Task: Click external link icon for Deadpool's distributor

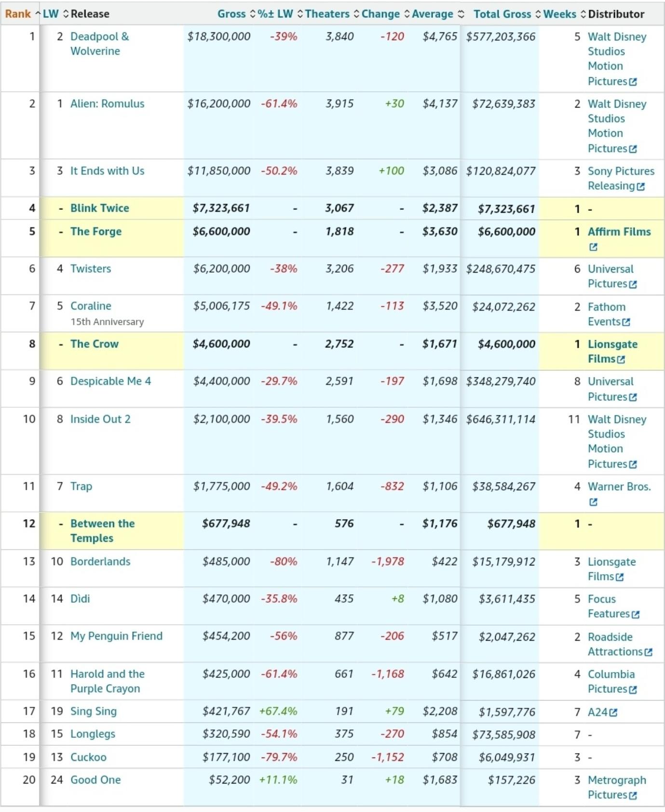Action: 633,82
